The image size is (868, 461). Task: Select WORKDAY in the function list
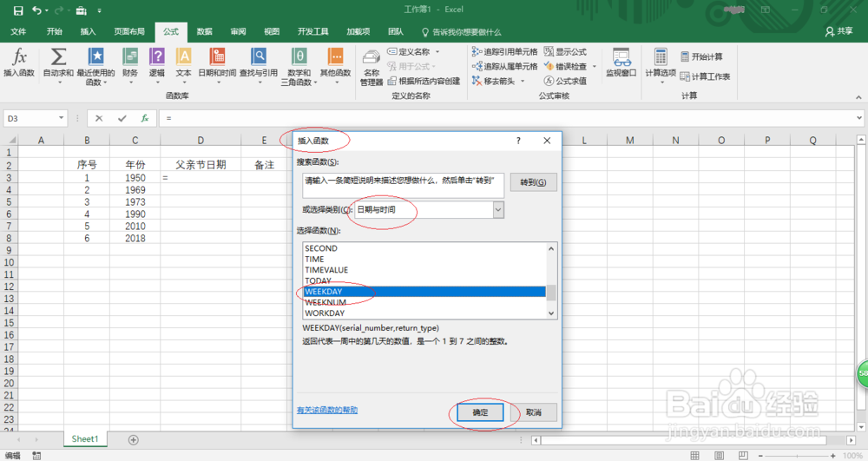424,313
